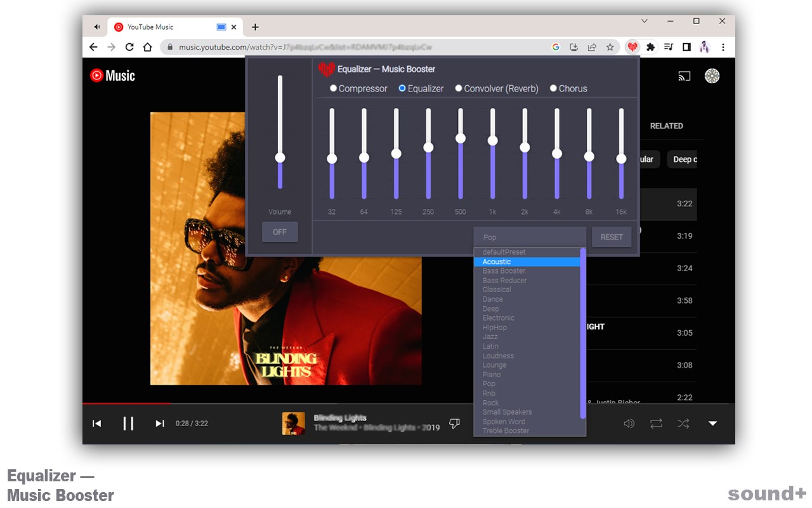Close the YouTube Music tab
The width and height of the screenshot is (812, 508).
point(234,27)
